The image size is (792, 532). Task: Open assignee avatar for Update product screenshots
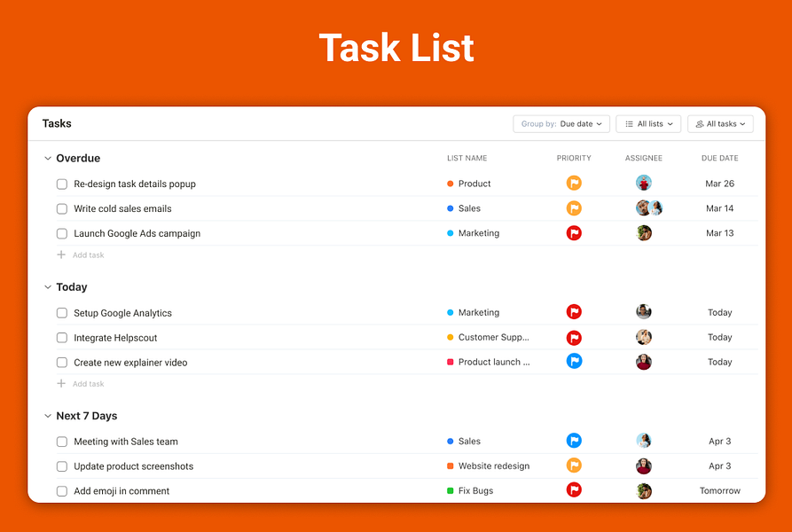(644, 465)
